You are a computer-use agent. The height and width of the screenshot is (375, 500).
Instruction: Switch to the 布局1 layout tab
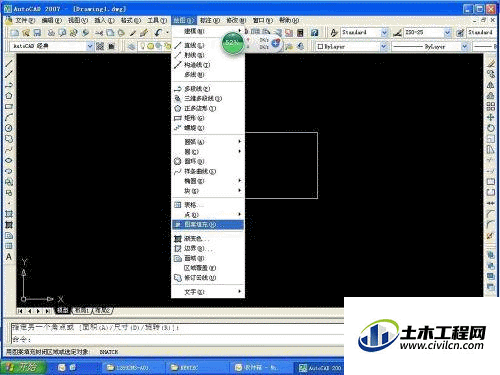click(x=82, y=310)
